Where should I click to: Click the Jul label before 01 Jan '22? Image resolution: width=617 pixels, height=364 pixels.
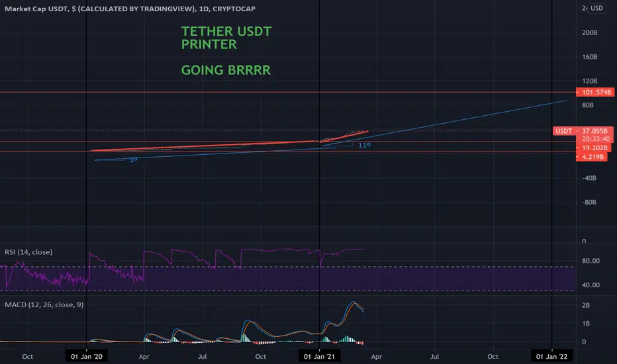click(434, 357)
